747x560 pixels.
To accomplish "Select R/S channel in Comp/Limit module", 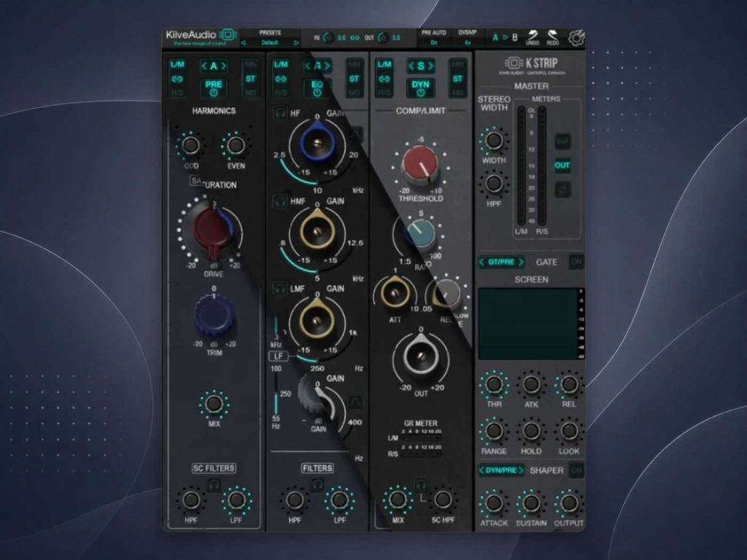I will [384, 93].
